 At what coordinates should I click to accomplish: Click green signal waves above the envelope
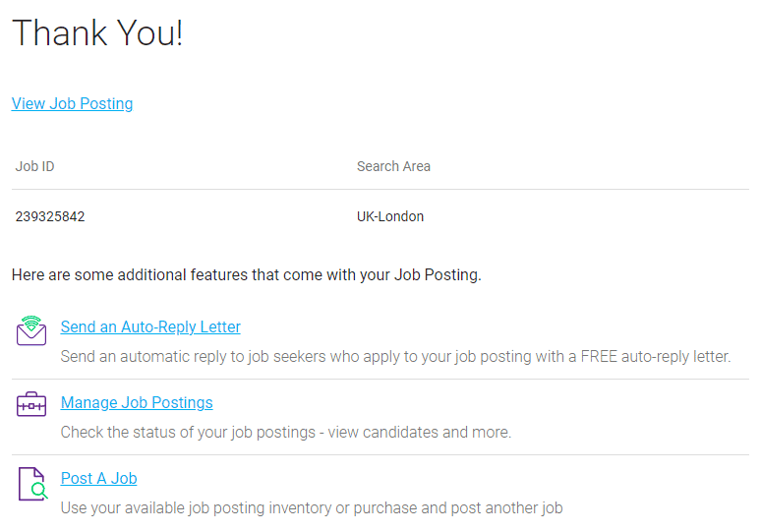(31, 323)
